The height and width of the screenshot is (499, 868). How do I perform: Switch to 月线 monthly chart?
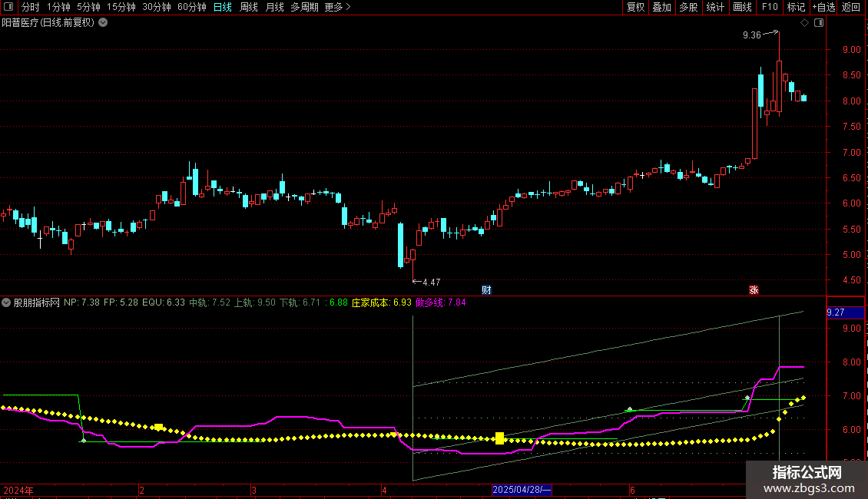point(274,7)
